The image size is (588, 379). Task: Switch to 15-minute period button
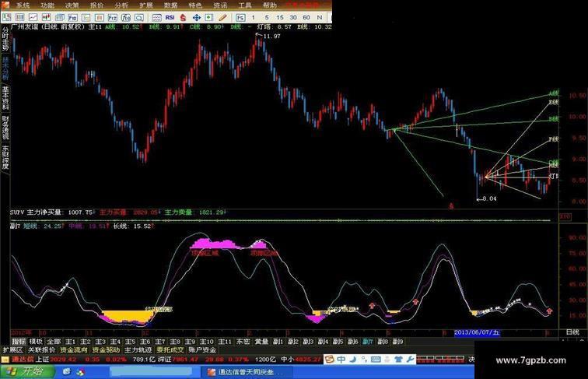(280, 17)
